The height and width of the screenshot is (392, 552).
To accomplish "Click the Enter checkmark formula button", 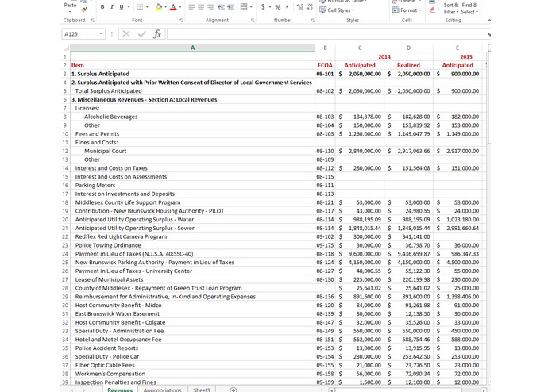I will click(142, 34).
